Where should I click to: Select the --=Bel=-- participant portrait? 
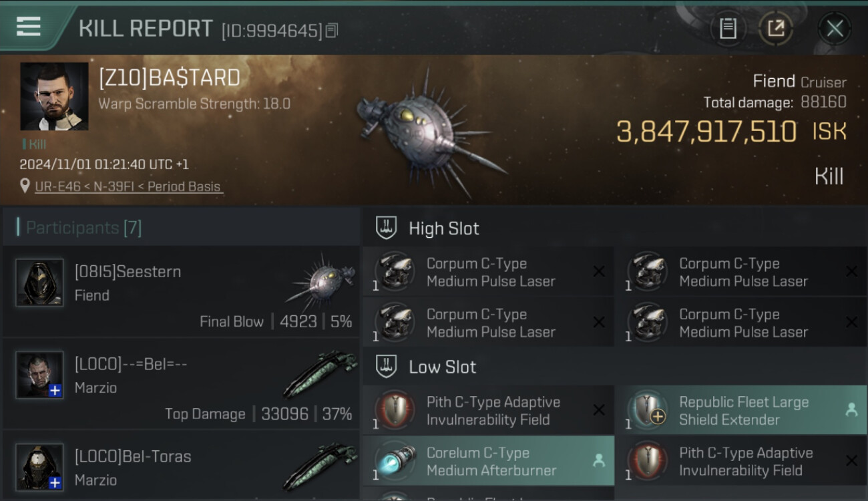[x=40, y=375]
